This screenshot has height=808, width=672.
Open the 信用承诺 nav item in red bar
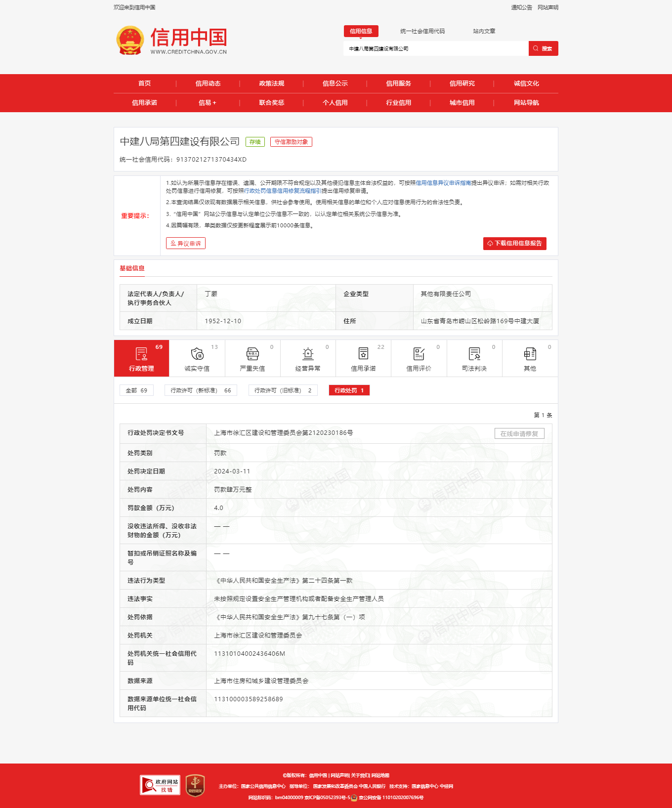click(x=145, y=103)
